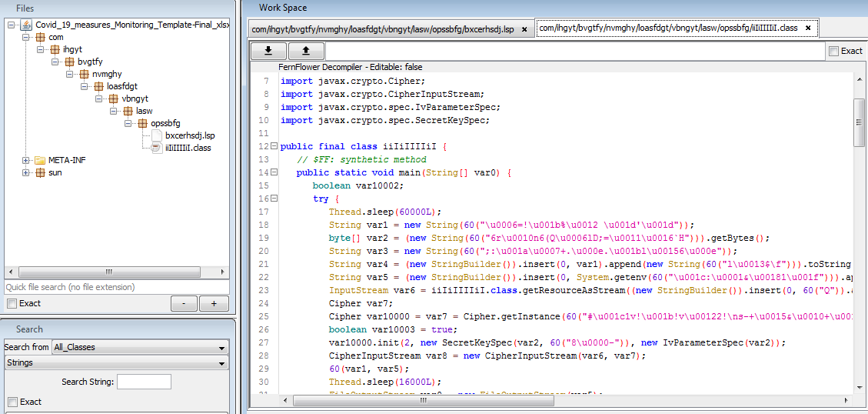
Task: Select the Covid_19_measures jar root entry
Action: click(132, 25)
